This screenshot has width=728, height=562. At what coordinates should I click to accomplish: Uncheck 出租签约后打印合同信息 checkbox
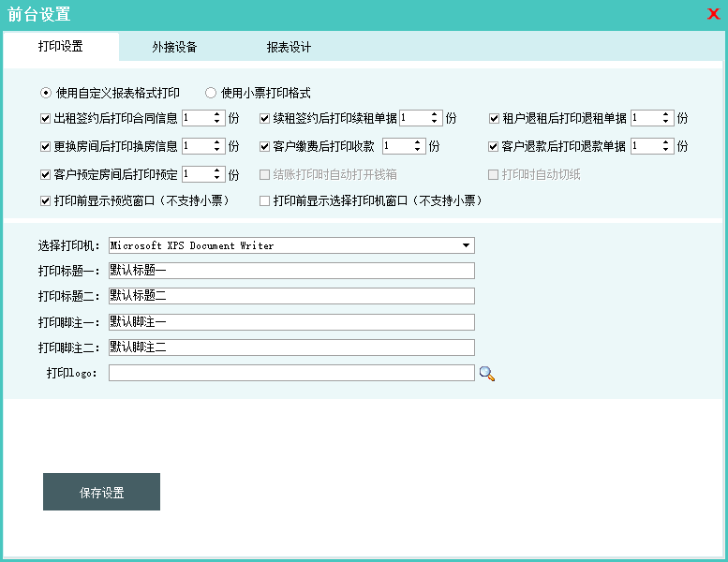click(46, 119)
